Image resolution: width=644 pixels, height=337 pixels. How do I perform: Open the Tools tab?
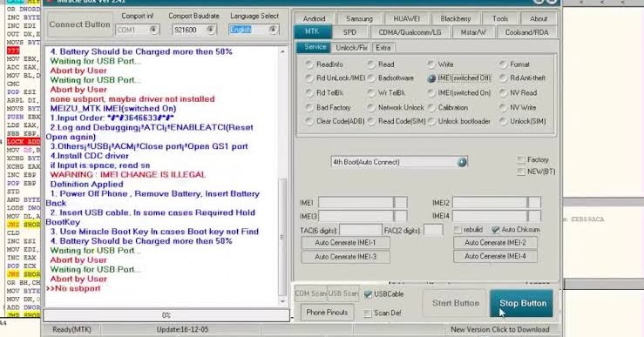[x=500, y=19]
